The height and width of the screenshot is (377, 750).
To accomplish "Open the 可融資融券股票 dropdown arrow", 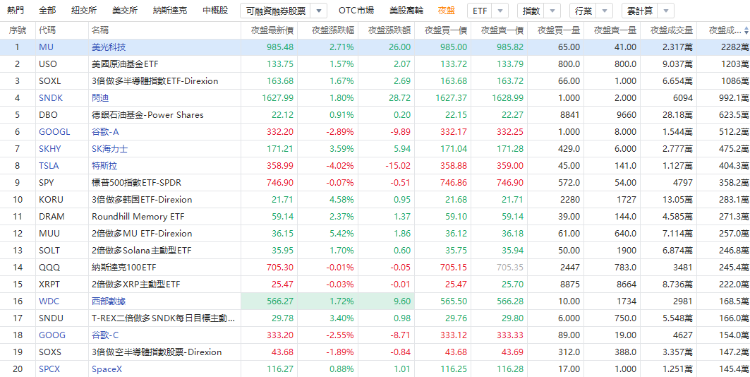I will coord(319,11).
